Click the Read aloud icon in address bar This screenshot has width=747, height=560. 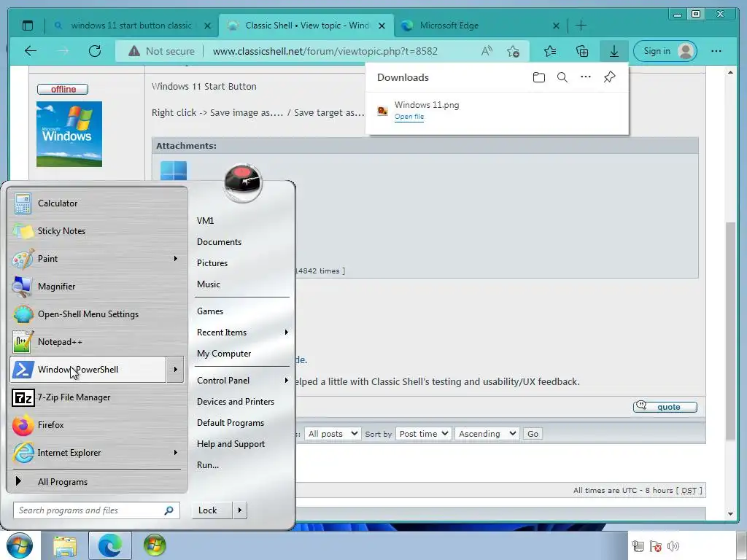coord(487,51)
